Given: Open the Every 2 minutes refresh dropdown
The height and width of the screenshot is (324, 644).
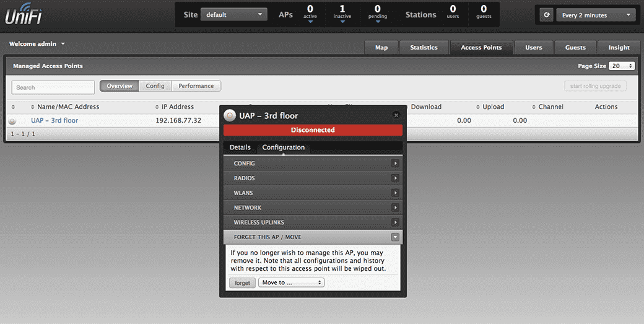Looking at the screenshot, I should pyautogui.click(x=596, y=15).
